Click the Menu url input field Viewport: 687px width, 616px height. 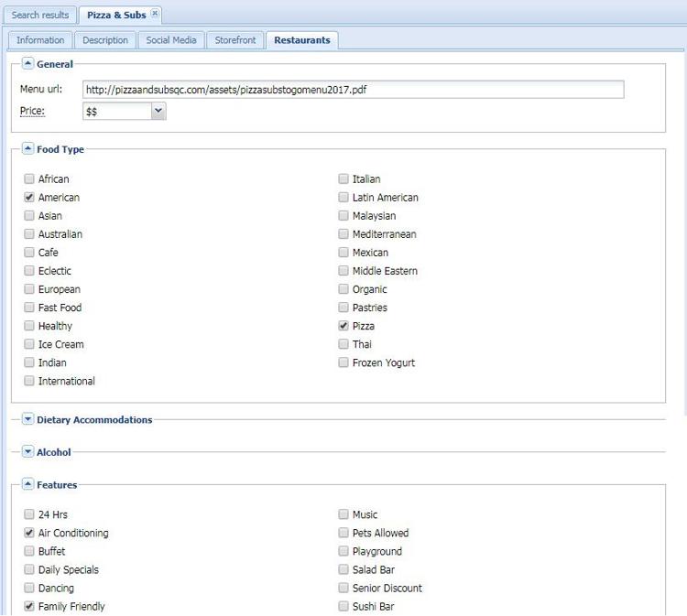tap(354, 90)
